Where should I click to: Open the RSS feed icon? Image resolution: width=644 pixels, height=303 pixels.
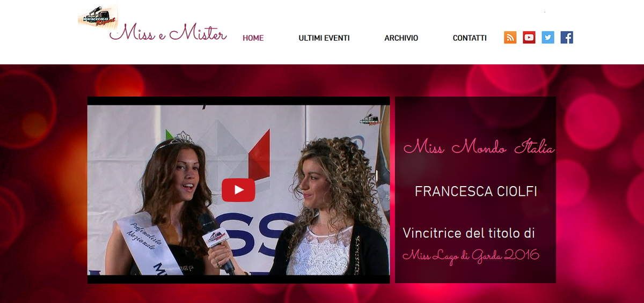point(510,38)
